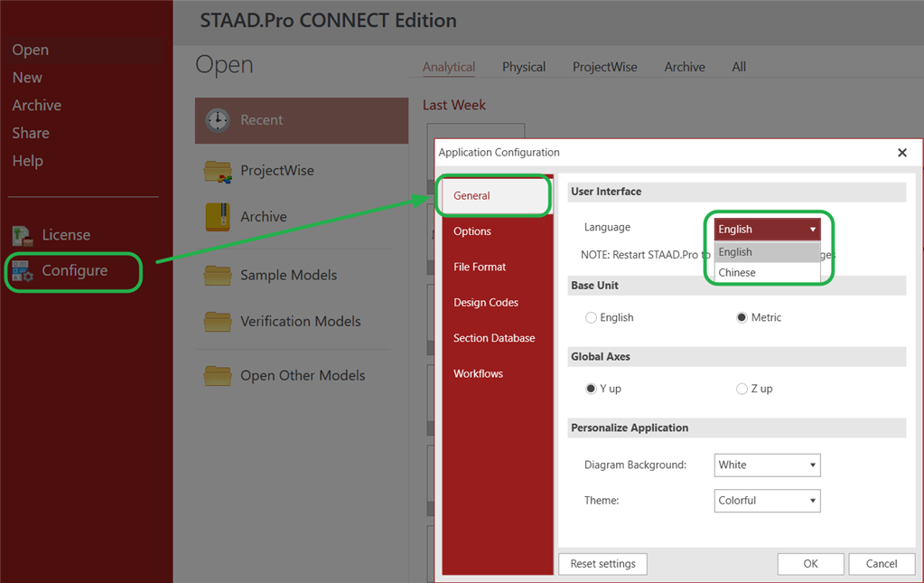Viewport: 924px width, 583px height.
Task: Click the STAAD.Pro CONNECT Edition title
Action: [328, 21]
